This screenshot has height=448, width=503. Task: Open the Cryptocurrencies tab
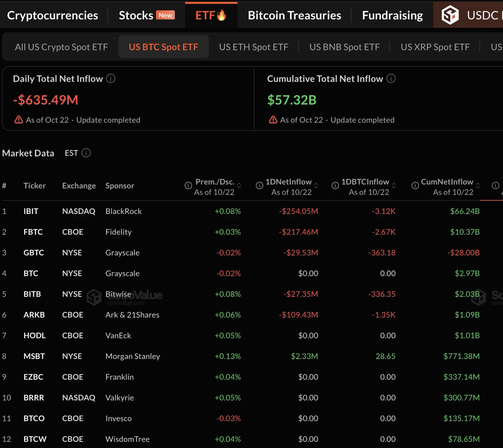click(53, 15)
